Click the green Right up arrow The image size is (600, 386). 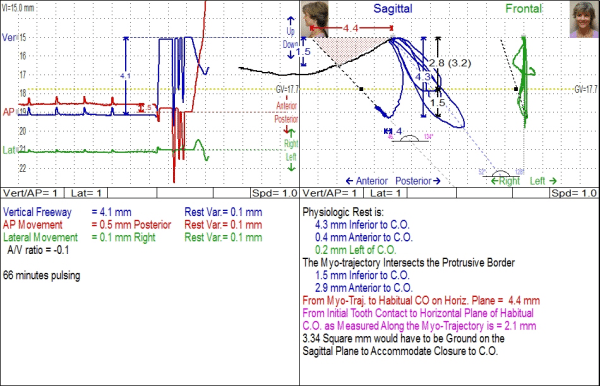click(x=291, y=133)
